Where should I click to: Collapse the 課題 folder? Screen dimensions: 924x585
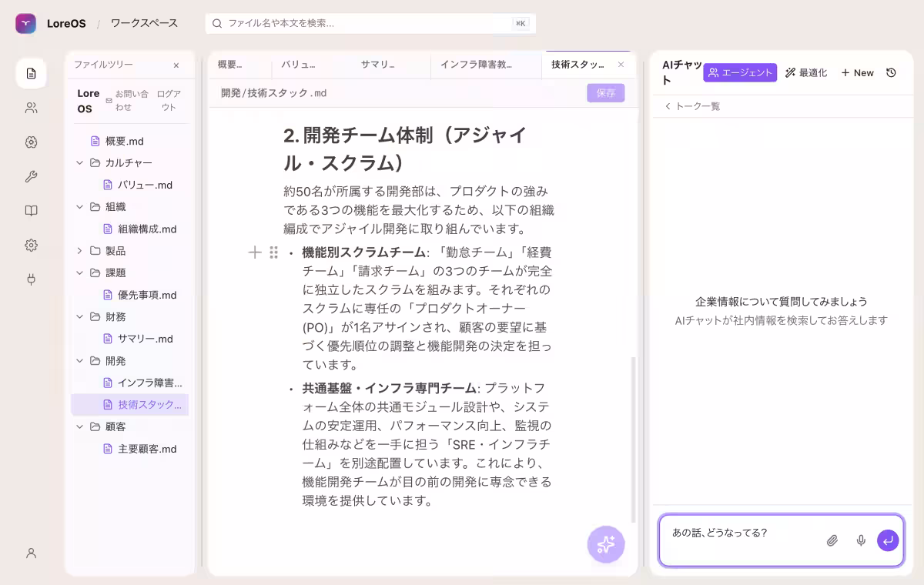79,272
